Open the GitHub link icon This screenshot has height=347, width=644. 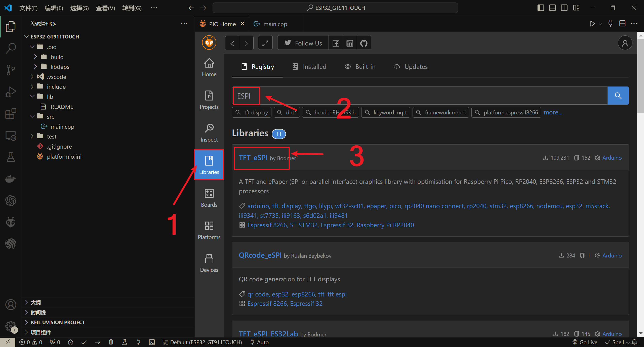[364, 43]
